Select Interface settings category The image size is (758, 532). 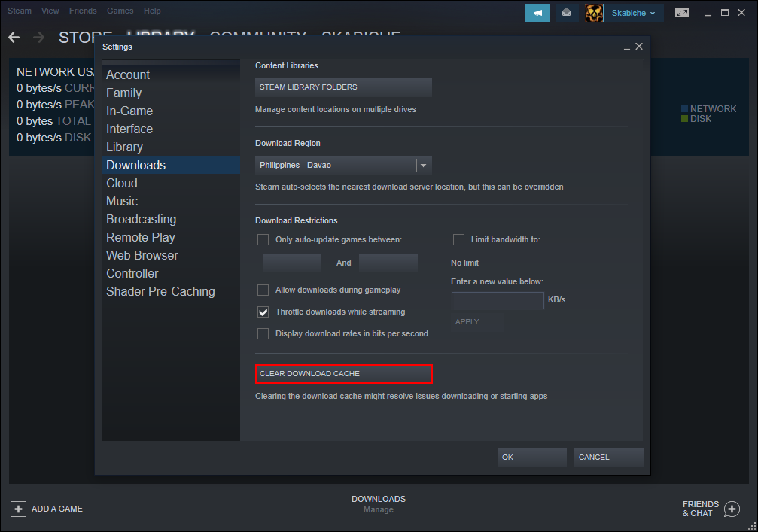171,129
